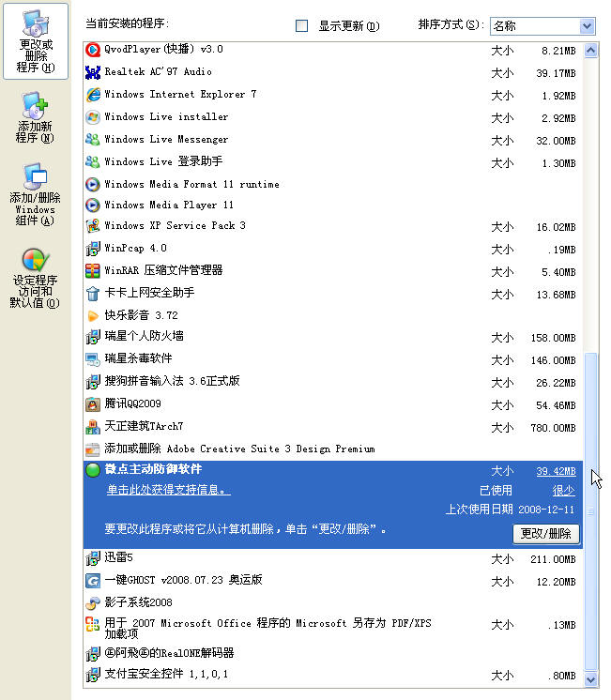Click the 天正建筑TArch7 icon

point(93,427)
